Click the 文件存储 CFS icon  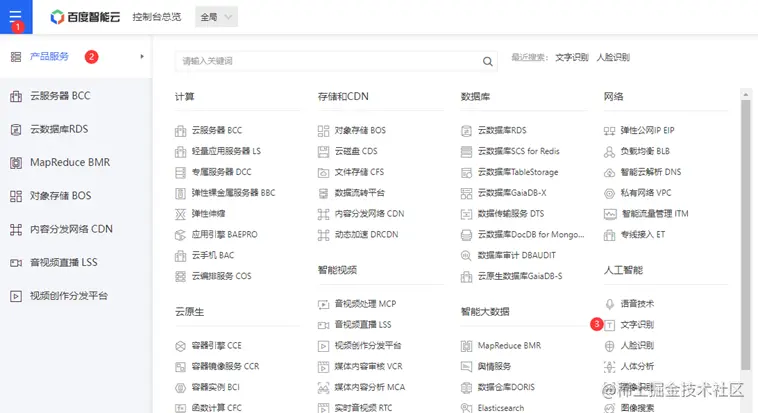click(x=323, y=172)
